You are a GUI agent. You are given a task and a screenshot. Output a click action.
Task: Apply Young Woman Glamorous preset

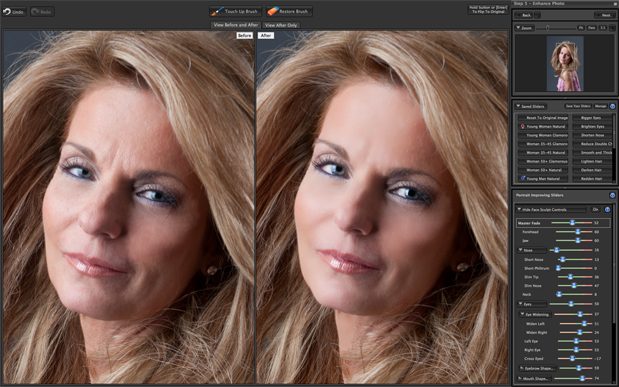[x=543, y=135]
